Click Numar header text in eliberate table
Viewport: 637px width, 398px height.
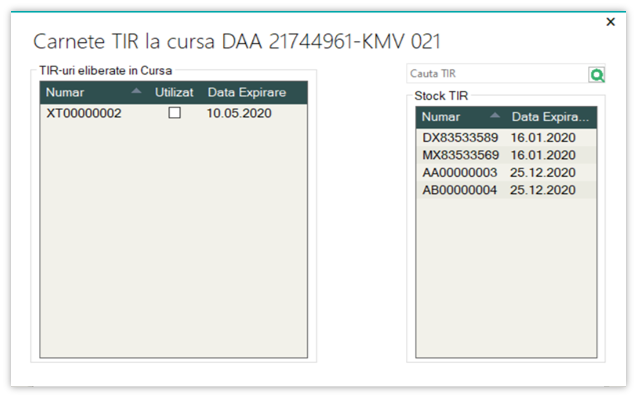point(65,93)
